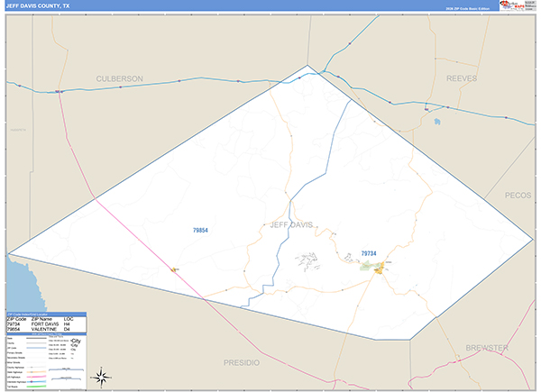The width and height of the screenshot is (541, 392).
Task: Click the State Highways orange legend line
Action: click(36, 372)
